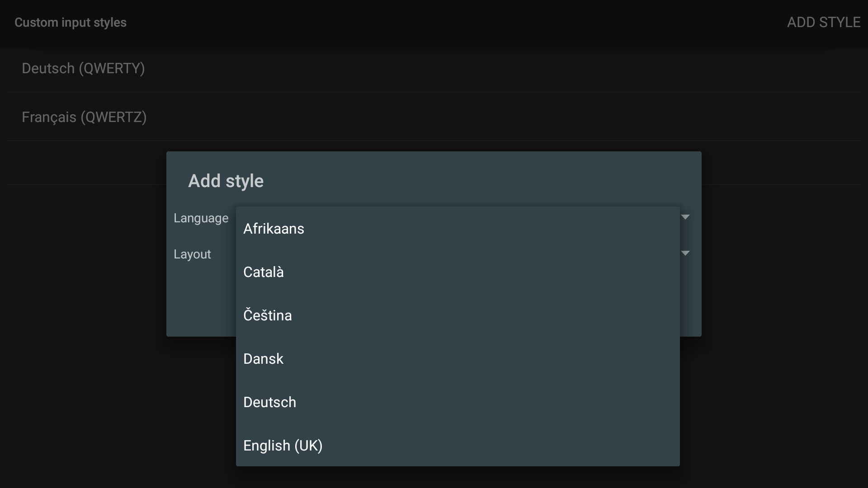
Task: Pick Čeština from the language options
Action: click(268, 316)
